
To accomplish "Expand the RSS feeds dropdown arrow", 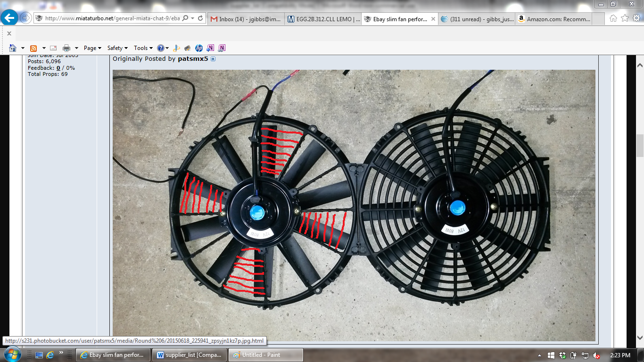I will pyautogui.click(x=44, y=48).
